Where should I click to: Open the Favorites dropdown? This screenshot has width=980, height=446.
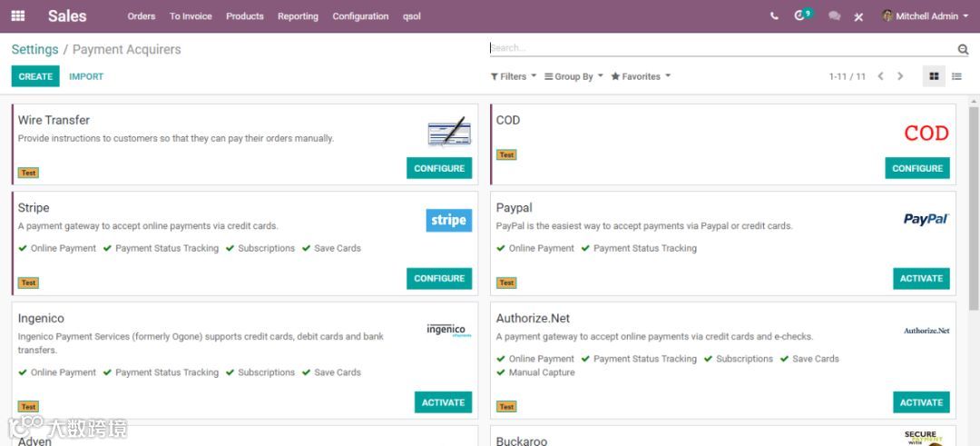641,76
